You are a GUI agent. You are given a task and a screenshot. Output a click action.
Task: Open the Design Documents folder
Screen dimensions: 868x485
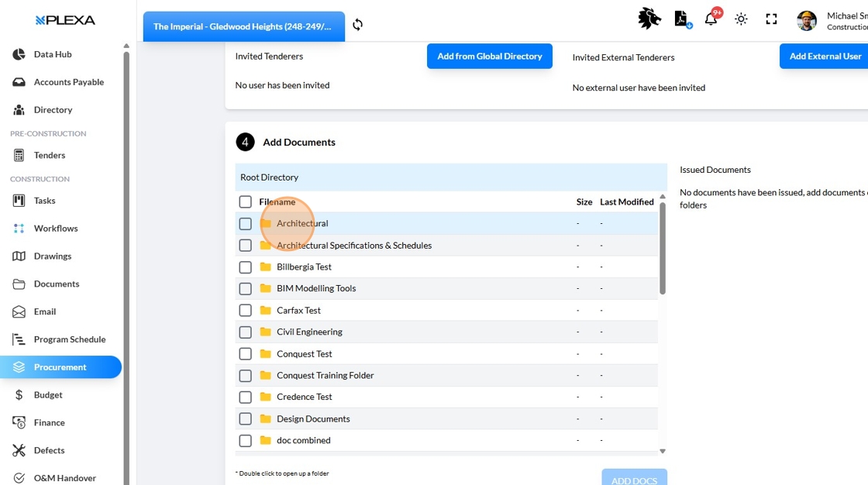coord(313,419)
